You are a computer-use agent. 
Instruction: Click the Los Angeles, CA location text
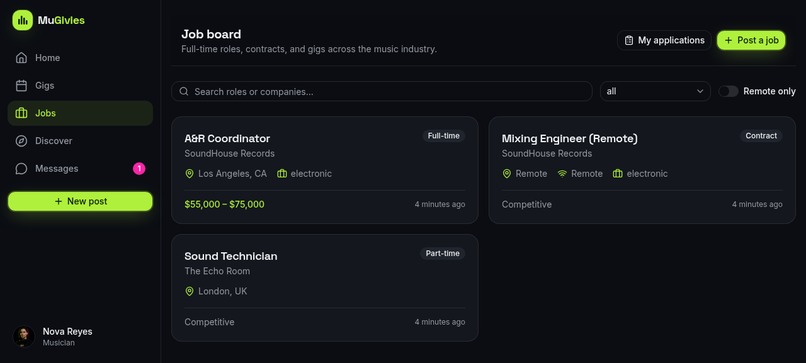click(233, 174)
